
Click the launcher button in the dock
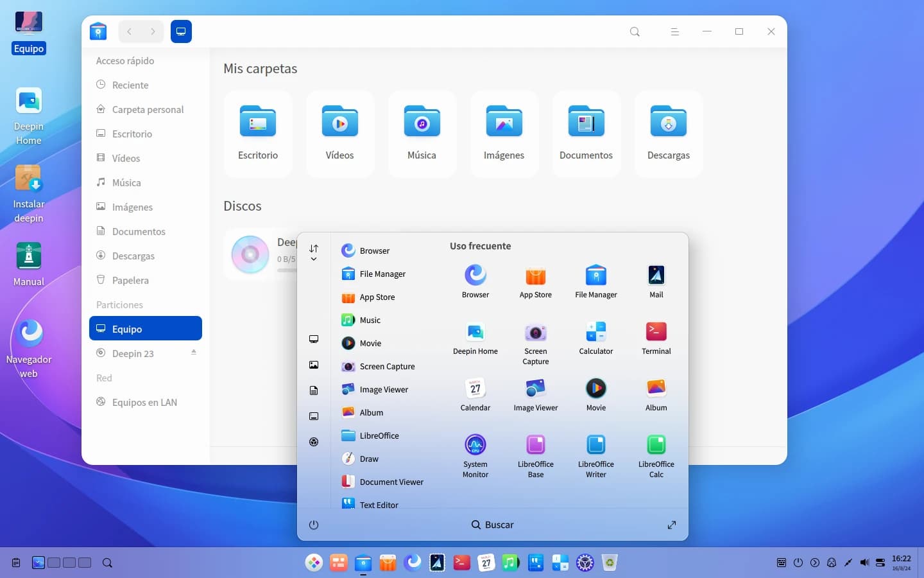tap(314, 563)
